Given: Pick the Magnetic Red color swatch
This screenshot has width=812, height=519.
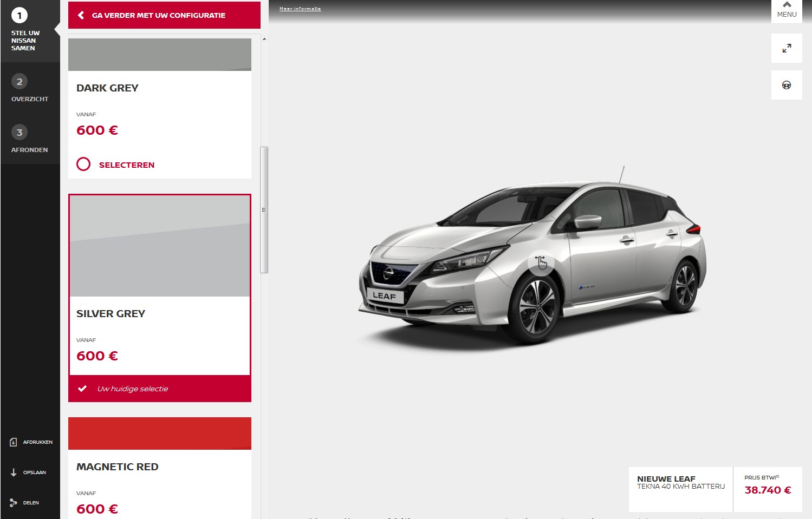Looking at the screenshot, I should pyautogui.click(x=160, y=433).
